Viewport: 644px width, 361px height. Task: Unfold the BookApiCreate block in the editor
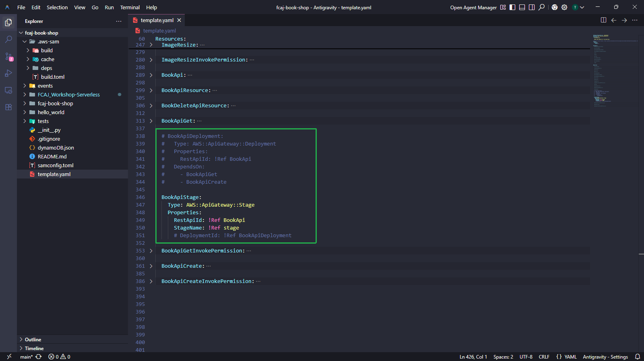151,266
